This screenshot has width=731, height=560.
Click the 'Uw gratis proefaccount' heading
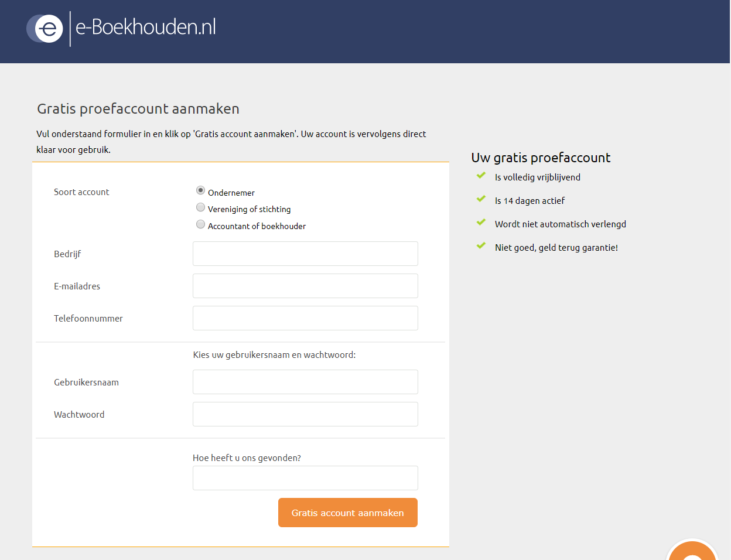(x=541, y=158)
